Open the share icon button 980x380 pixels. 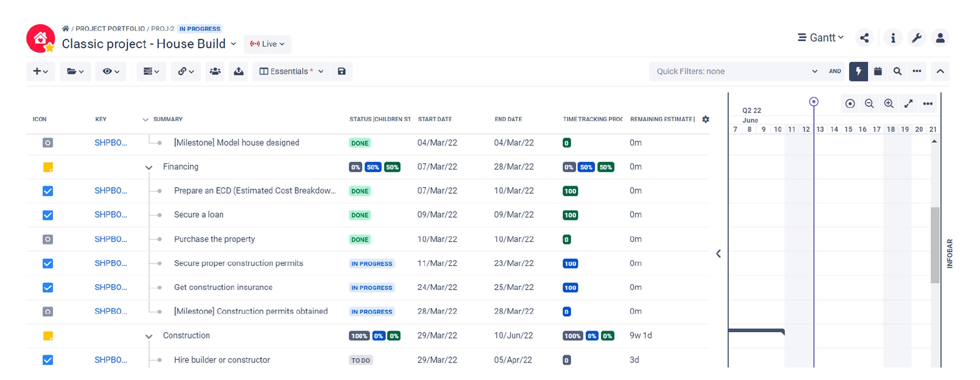(864, 38)
